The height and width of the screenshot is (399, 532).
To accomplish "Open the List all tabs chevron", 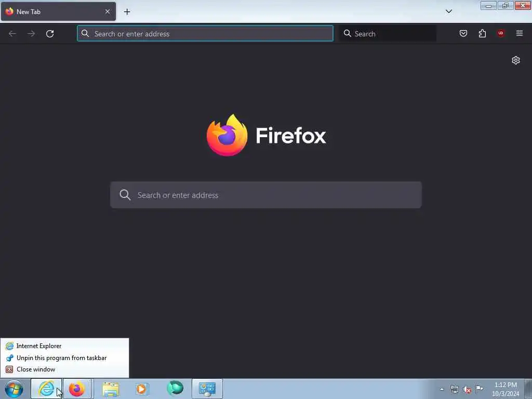I will pyautogui.click(x=448, y=11).
